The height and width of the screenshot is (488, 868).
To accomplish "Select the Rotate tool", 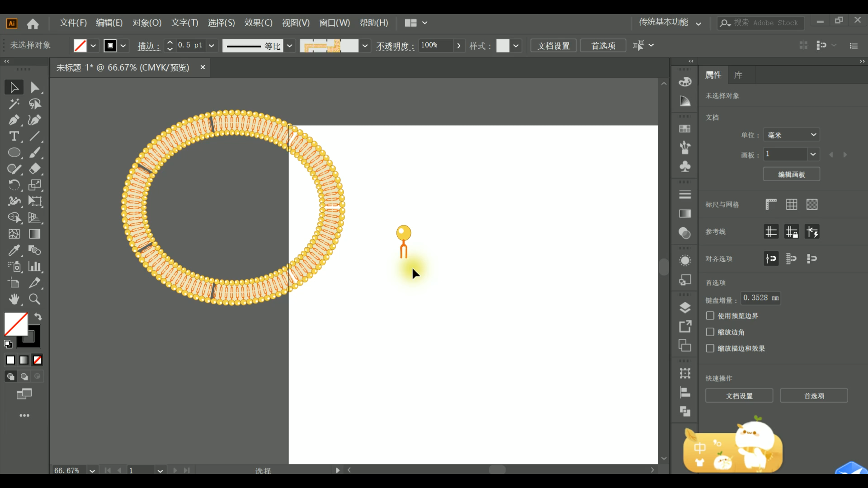I will [14, 185].
